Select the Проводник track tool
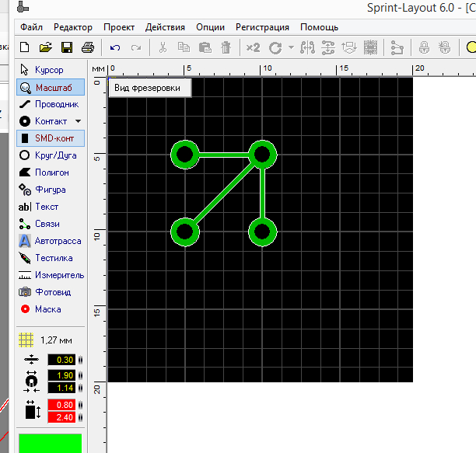 click(x=51, y=104)
